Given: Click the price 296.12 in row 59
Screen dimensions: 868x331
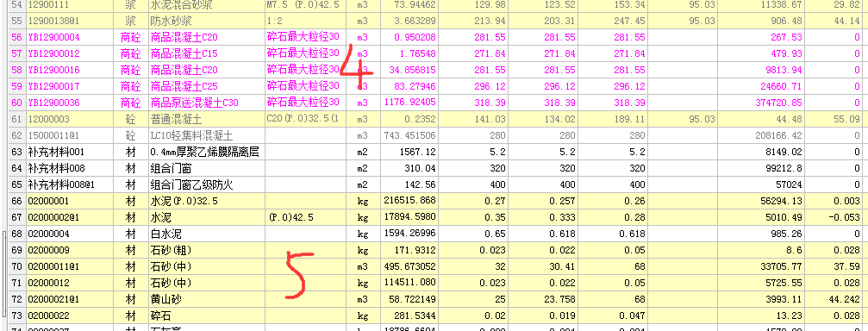Looking at the screenshot, I should (x=489, y=87).
